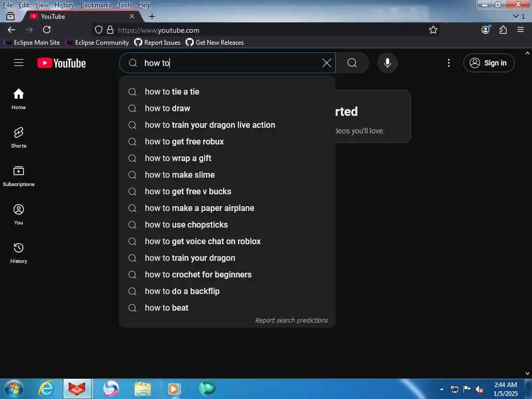532x399 pixels.
Task: Choose "how to train your dragon live action"
Action: point(228,125)
